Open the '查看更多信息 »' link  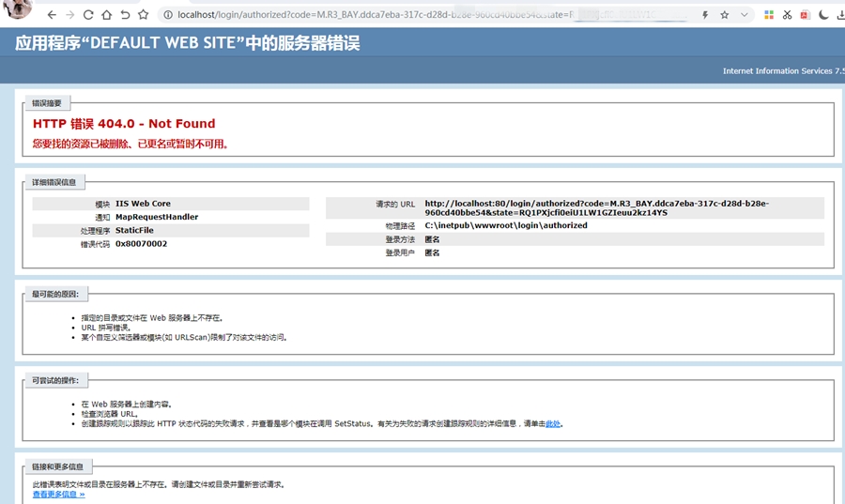[x=59, y=495]
